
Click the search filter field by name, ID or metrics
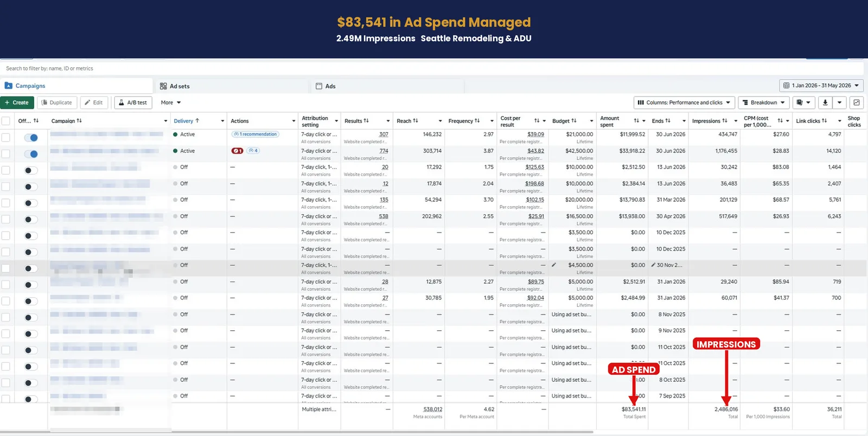pos(432,68)
